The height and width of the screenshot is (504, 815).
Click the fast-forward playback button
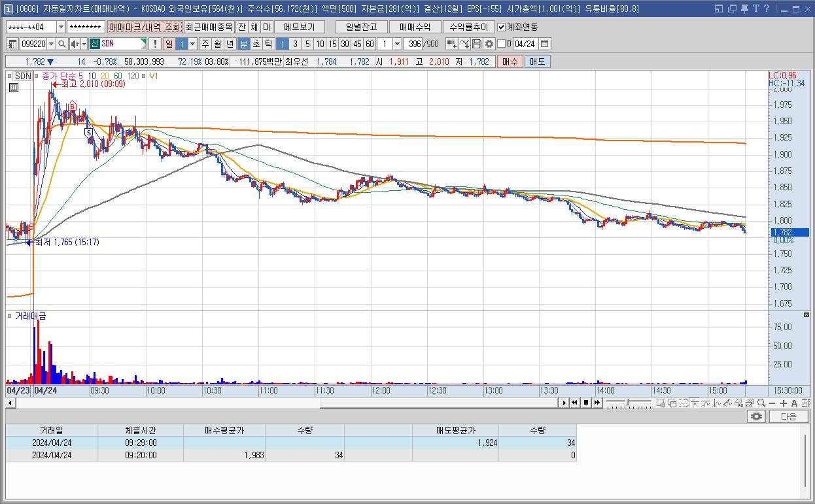point(597,403)
